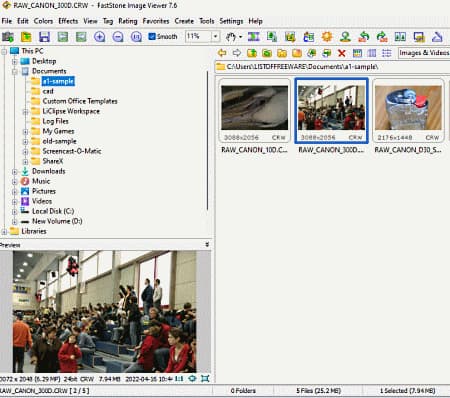The width and height of the screenshot is (450, 398).
Task: Select the Log Files folder
Action: (55, 121)
